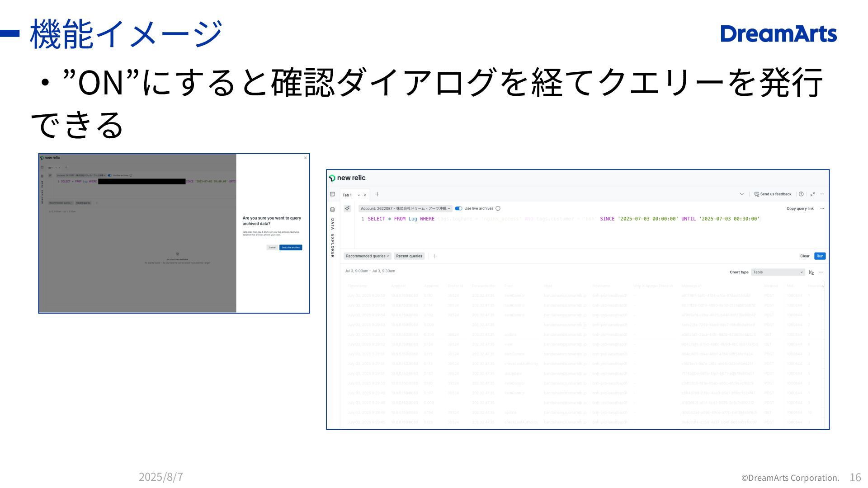
Task: Open the Chart type Table dropdown
Action: 778,272
